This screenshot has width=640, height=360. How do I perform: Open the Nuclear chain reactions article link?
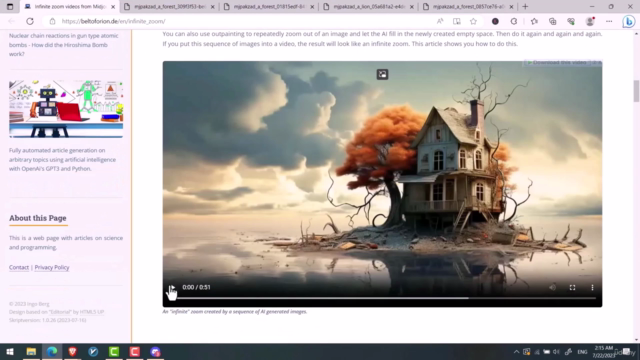point(64,44)
